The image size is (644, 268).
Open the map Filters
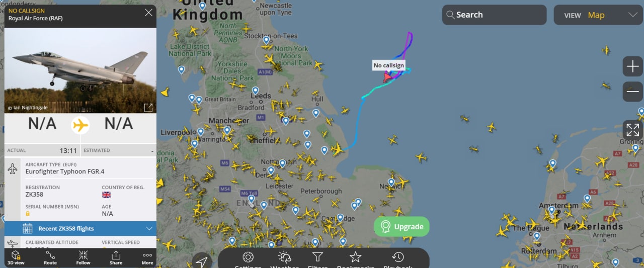point(317,260)
